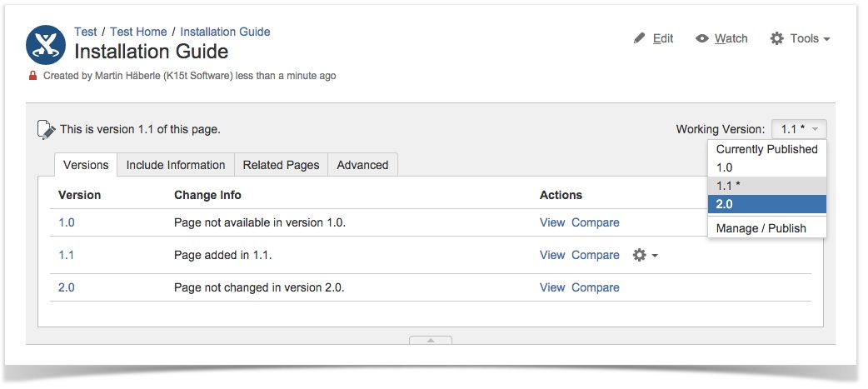The image size is (868, 389).
Task: Switch to the Include Information tab
Action: point(176,165)
